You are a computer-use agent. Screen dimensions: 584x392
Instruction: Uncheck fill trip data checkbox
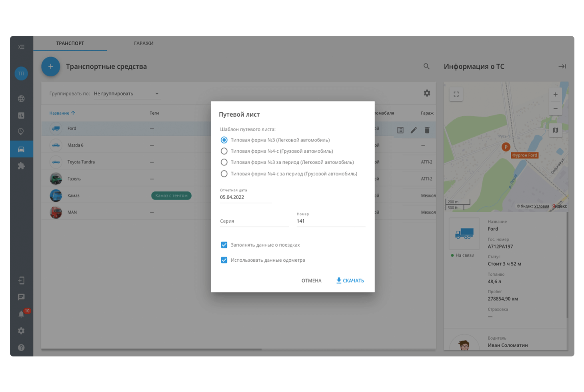pos(224,245)
